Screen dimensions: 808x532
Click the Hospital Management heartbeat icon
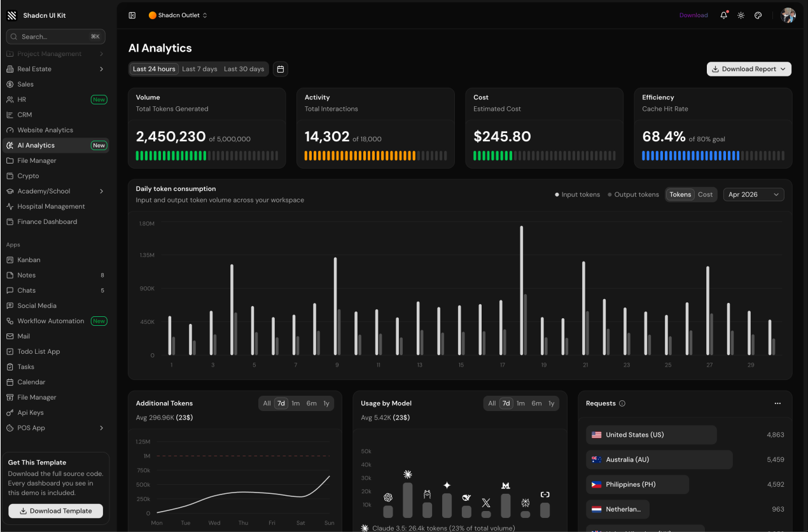[x=10, y=206]
